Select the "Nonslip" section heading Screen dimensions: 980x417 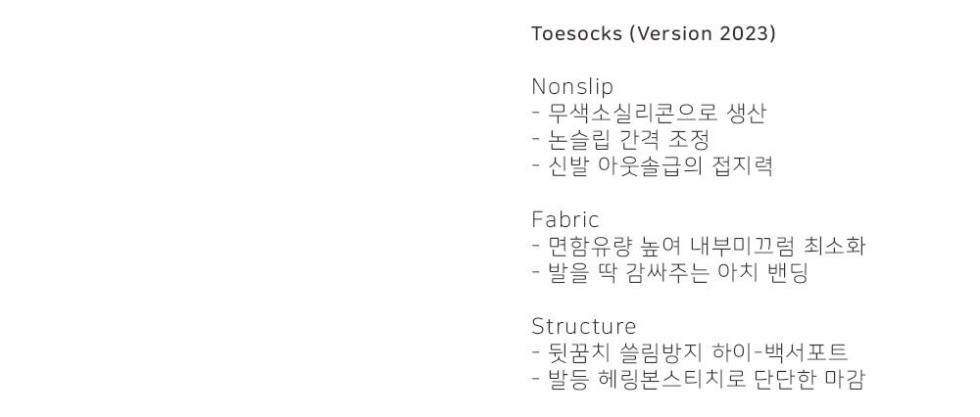572,86
